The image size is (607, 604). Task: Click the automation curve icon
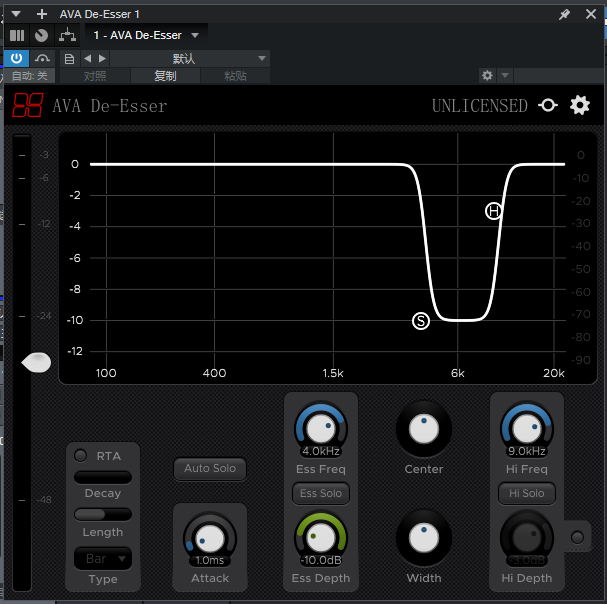42,58
